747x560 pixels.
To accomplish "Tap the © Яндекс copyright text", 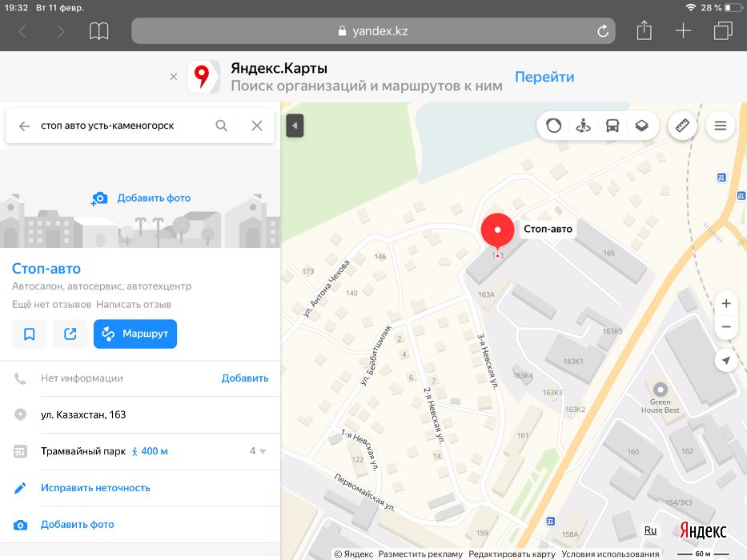I will pos(354,554).
